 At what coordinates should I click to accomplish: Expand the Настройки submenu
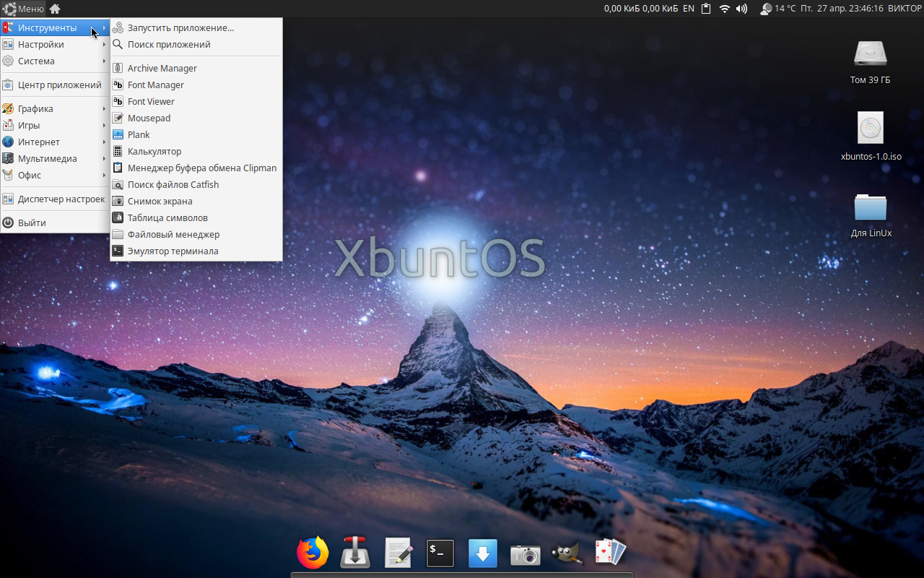click(55, 44)
